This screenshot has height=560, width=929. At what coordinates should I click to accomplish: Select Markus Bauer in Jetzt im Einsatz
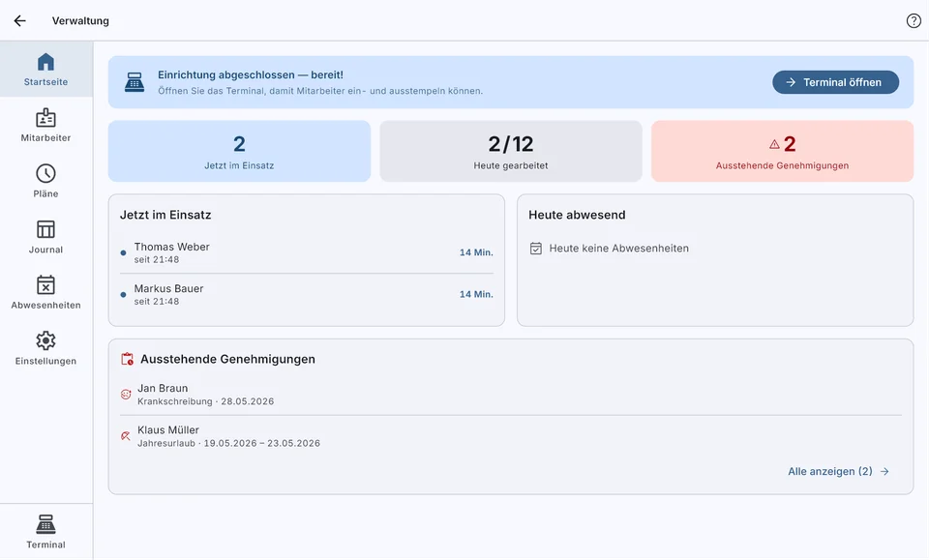(307, 294)
